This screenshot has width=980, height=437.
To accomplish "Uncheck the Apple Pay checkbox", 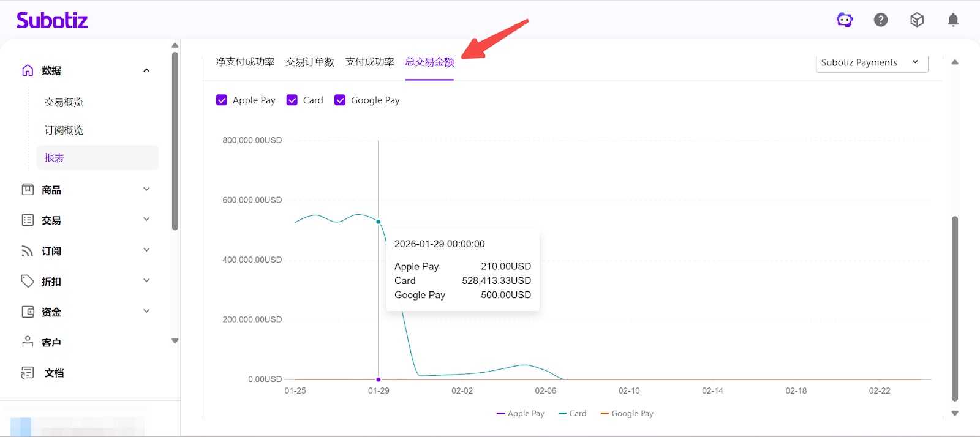I will tap(222, 100).
